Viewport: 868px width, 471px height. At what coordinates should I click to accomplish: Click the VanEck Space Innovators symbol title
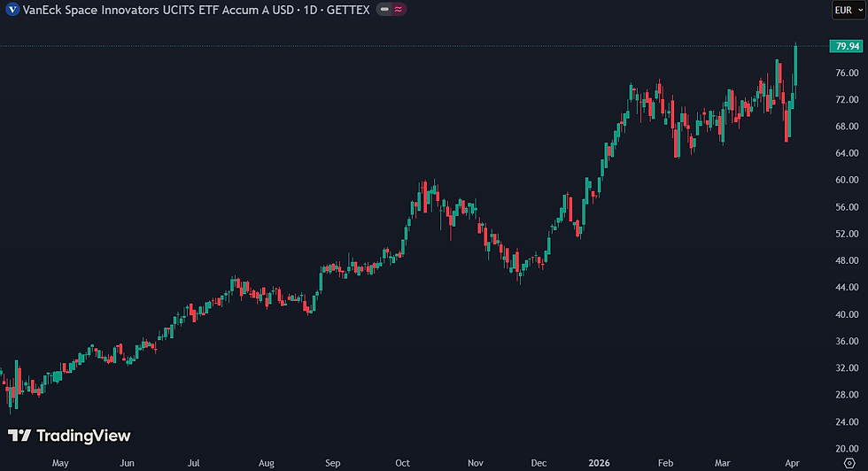coord(196,10)
